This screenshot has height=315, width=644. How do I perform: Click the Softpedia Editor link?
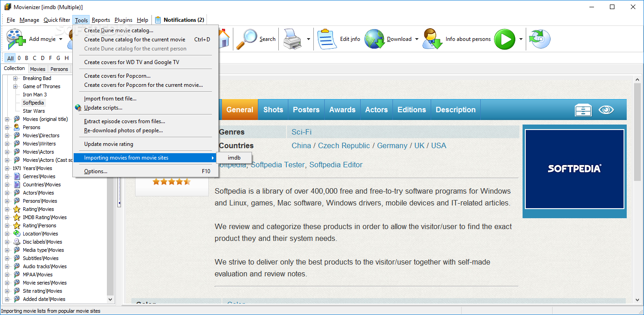tap(336, 165)
